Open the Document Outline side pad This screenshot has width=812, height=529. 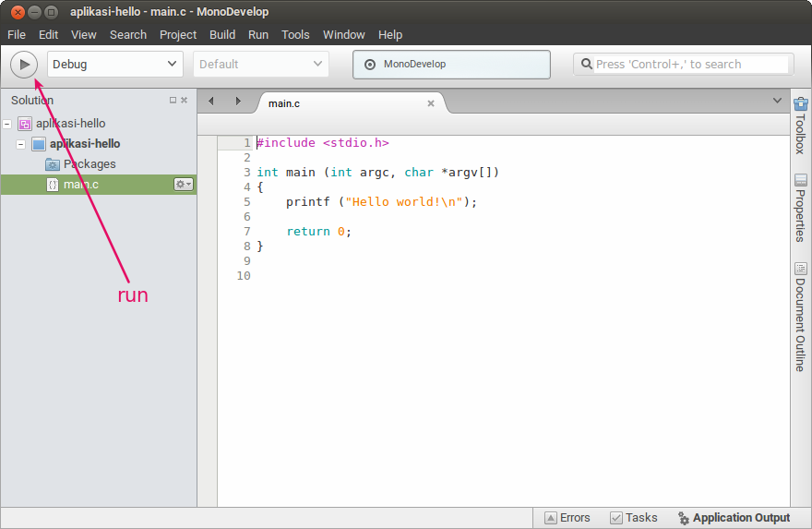point(801,317)
